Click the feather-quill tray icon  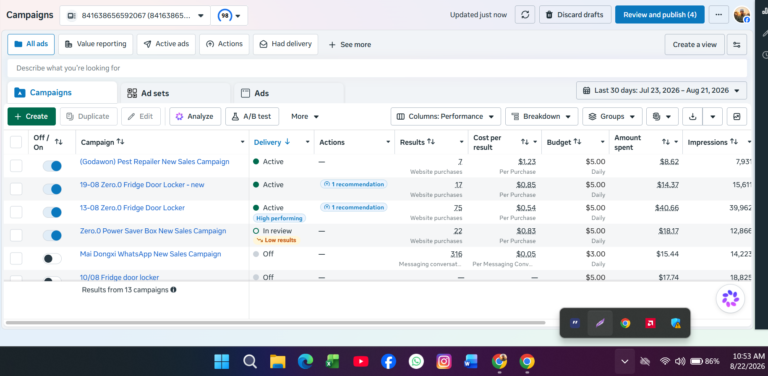(600, 323)
